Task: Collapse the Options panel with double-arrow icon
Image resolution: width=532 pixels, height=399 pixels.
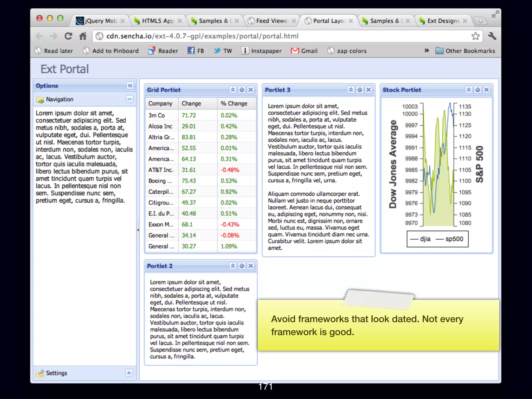Action: click(130, 85)
